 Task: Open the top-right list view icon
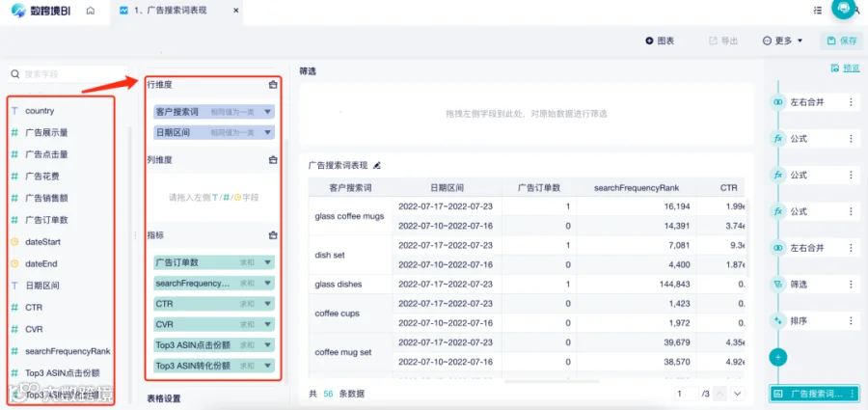[818, 11]
